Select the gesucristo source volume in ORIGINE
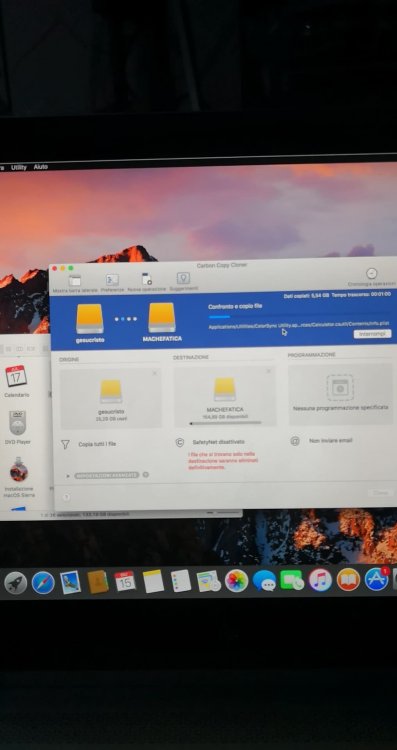The height and width of the screenshot is (750, 397). pos(111,398)
